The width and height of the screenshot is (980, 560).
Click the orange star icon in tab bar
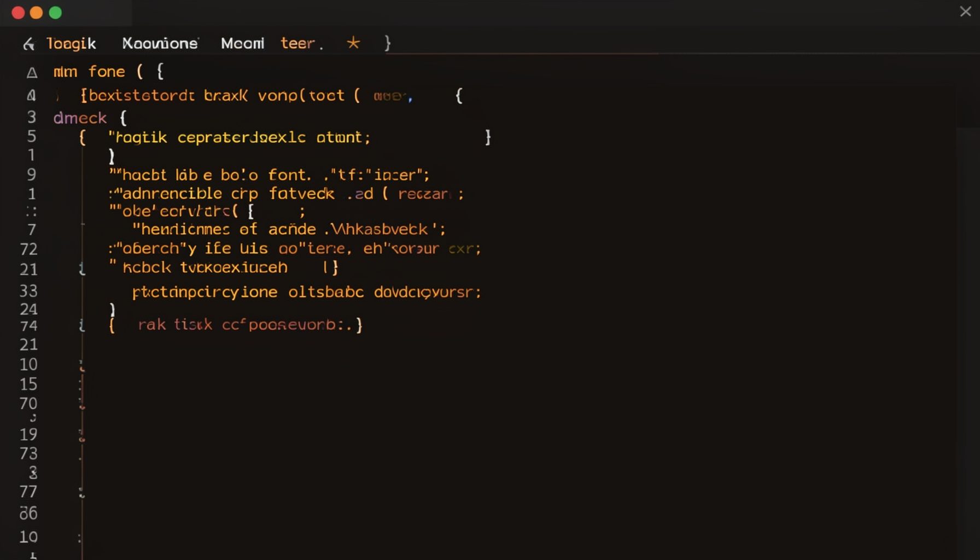353,42
